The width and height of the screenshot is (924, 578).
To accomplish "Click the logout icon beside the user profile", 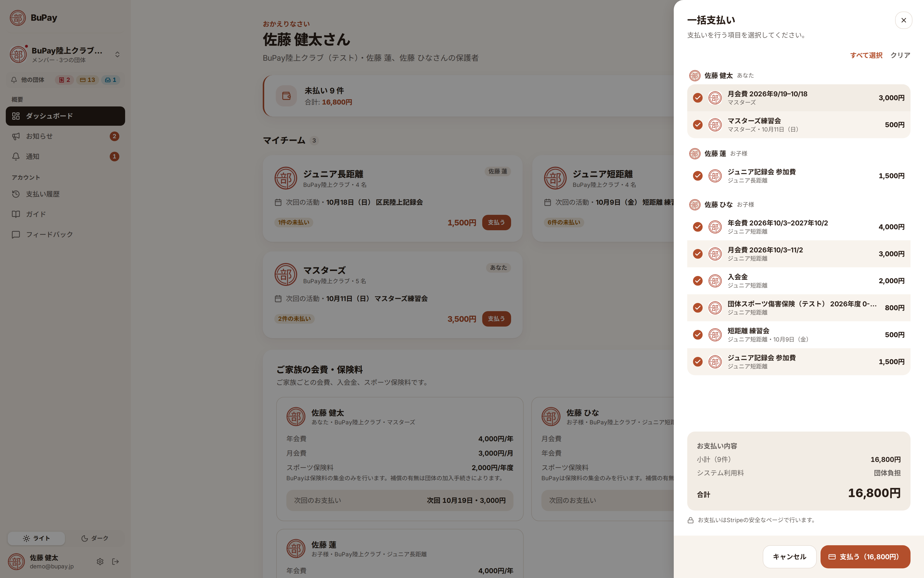I will (115, 562).
